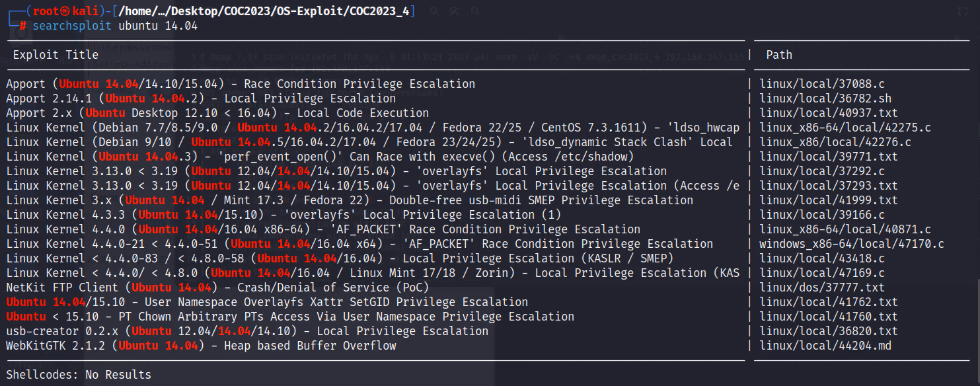Click the 'Path' column header
This screenshot has height=386, width=980.
point(779,55)
